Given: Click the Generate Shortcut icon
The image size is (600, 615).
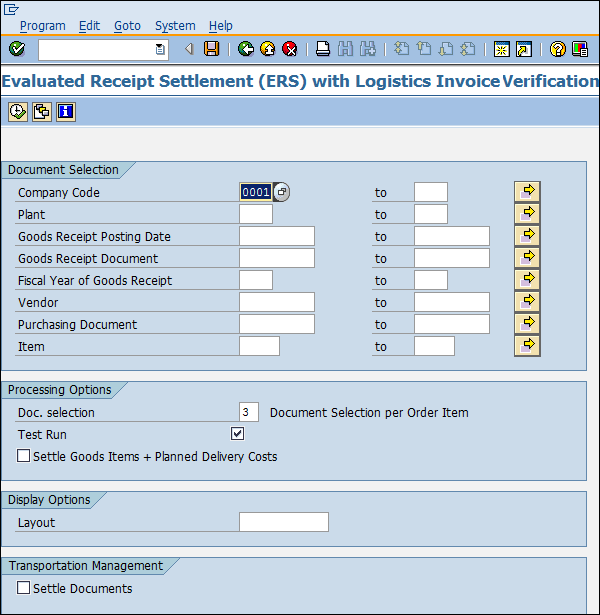Looking at the screenshot, I should point(524,49).
